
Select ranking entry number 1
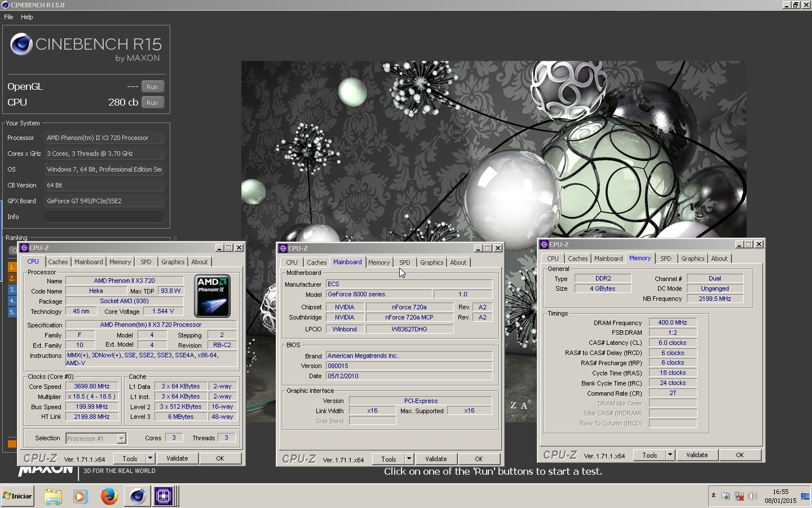click(12, 267)
